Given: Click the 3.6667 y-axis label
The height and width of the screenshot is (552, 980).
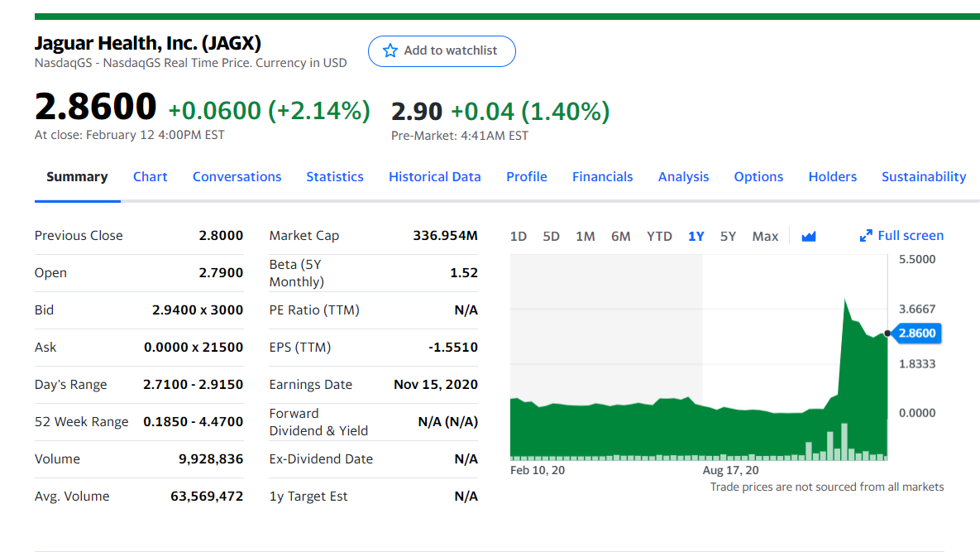Looking at the screenshot, I should [917, 309].
